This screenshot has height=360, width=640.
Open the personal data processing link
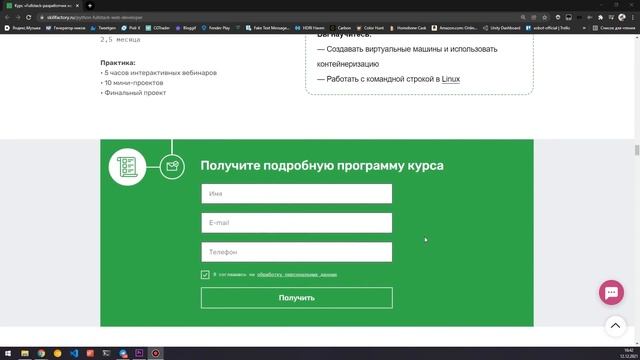tap(297, 275)
